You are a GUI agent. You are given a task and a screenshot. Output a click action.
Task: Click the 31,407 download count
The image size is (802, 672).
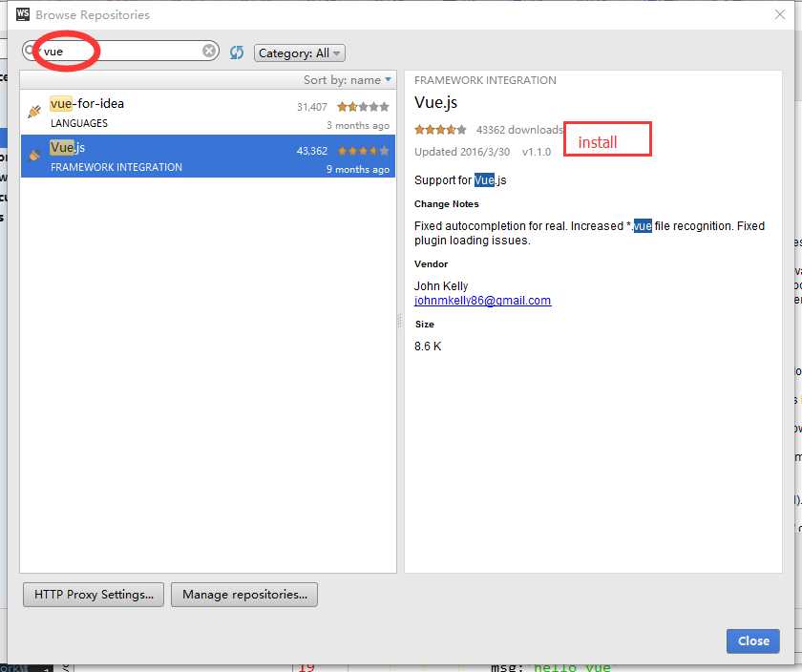pos(311,107)
